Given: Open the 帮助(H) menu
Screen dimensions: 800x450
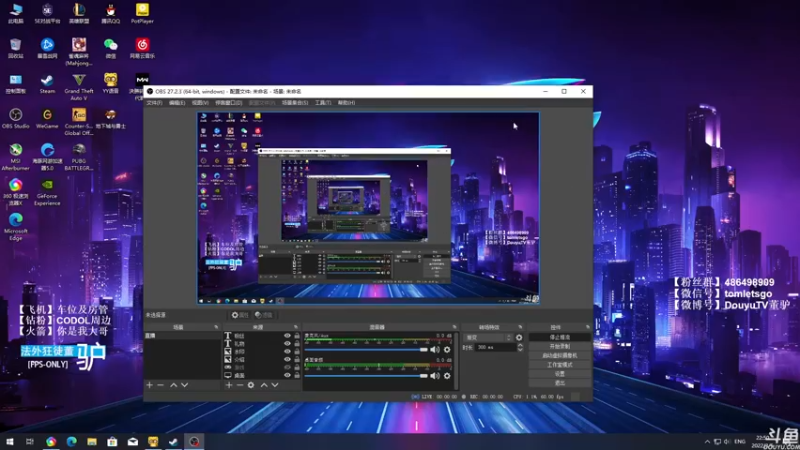Looking at the screenshot, I should [x=346, y=103].
